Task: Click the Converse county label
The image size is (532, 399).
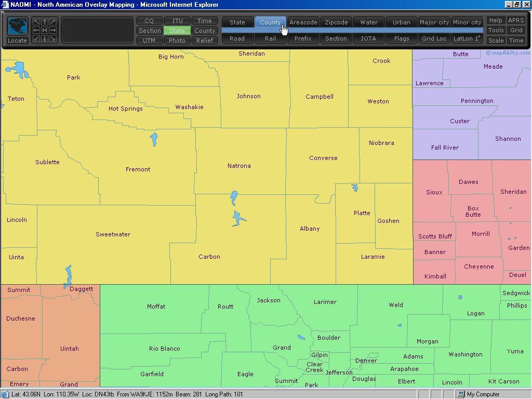Action: 323,158
